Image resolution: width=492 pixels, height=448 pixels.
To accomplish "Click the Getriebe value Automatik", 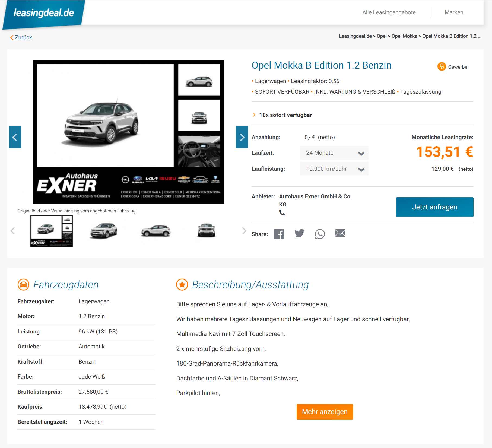I will coord(91,347).
